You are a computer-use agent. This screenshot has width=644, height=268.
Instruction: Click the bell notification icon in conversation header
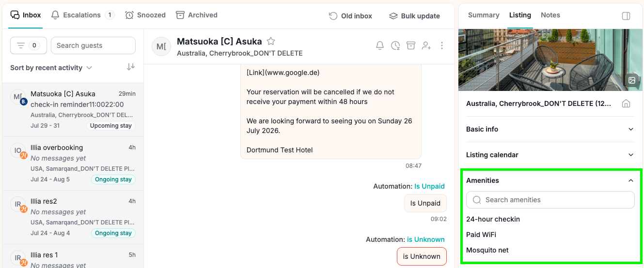point(380,45)
